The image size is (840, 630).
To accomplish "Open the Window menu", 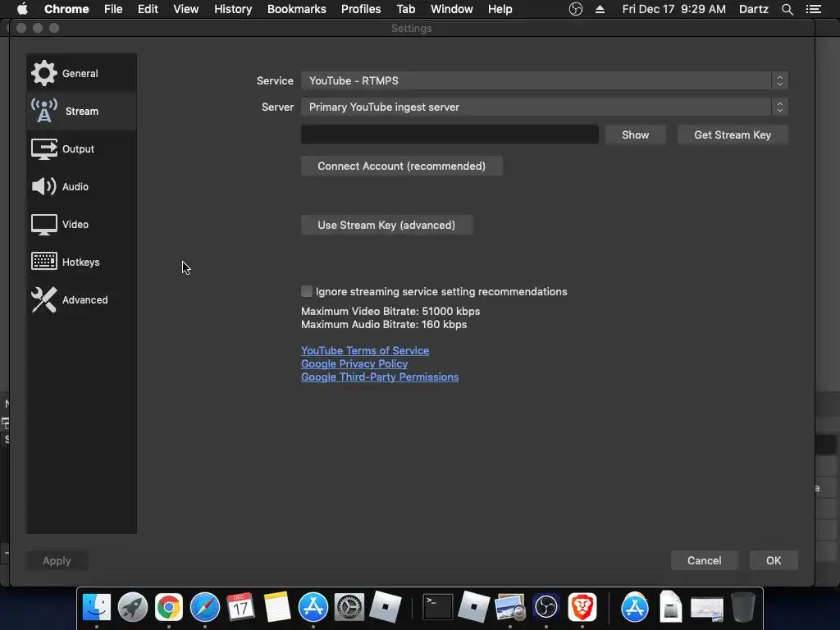I will click(452, 9).
